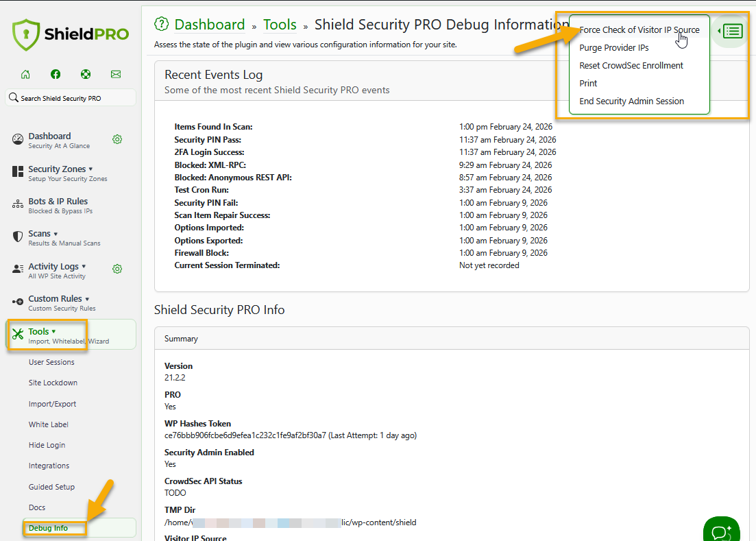Click the Tools breadcrumb link
This screenshot has width=756, height=541.
coord(280,25)
